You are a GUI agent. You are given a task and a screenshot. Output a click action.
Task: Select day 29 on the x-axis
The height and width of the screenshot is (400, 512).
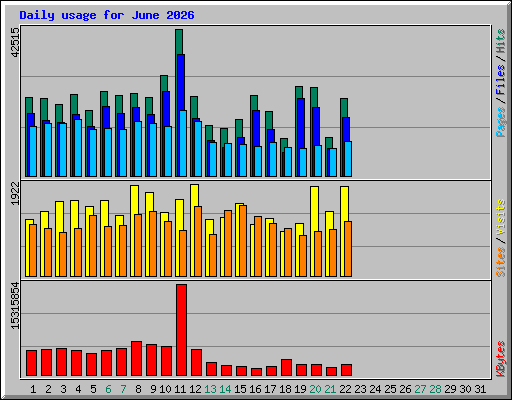[x=450, y=389]
